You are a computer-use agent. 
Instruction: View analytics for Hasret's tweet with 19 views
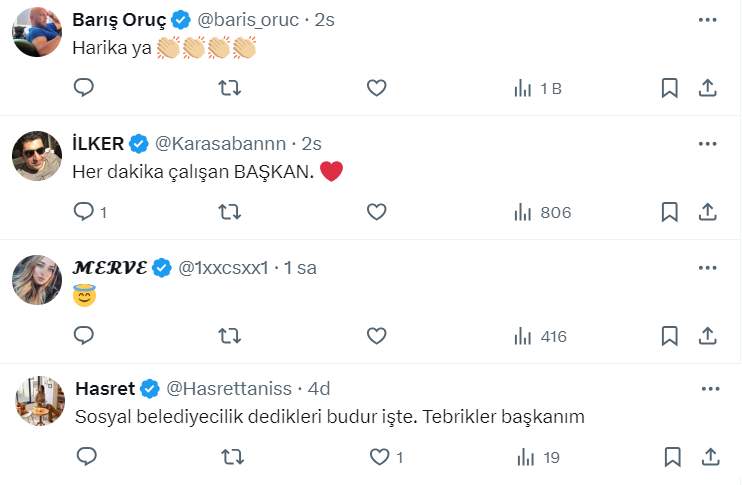[x=538, y=458]
